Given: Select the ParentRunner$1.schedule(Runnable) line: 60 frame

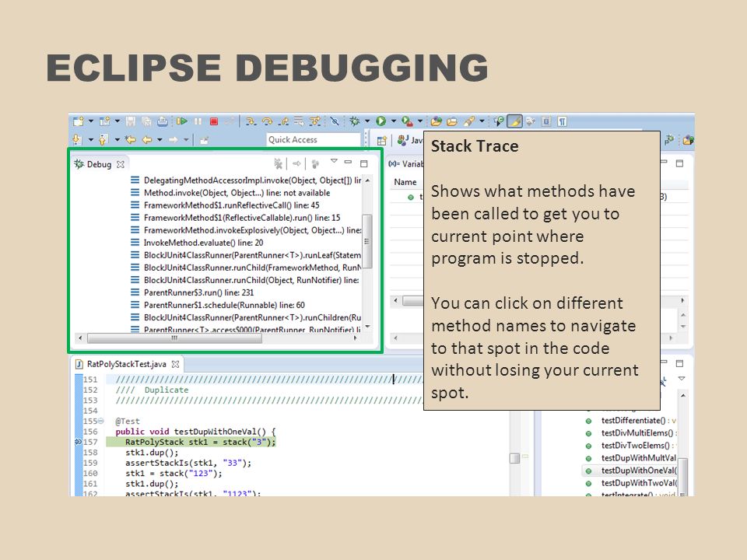Looking at the screenshot, I should click(x=218, y=305).
